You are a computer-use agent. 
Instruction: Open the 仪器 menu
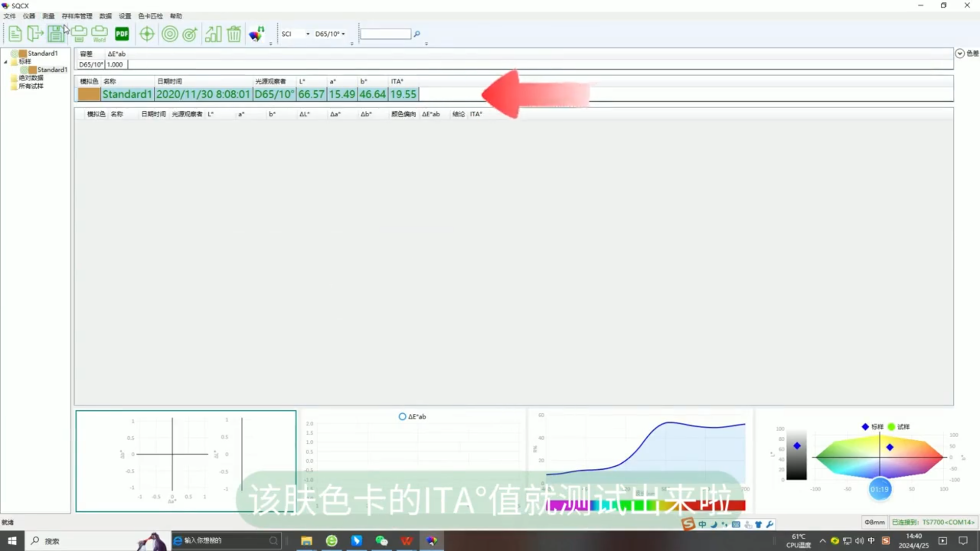29,16
